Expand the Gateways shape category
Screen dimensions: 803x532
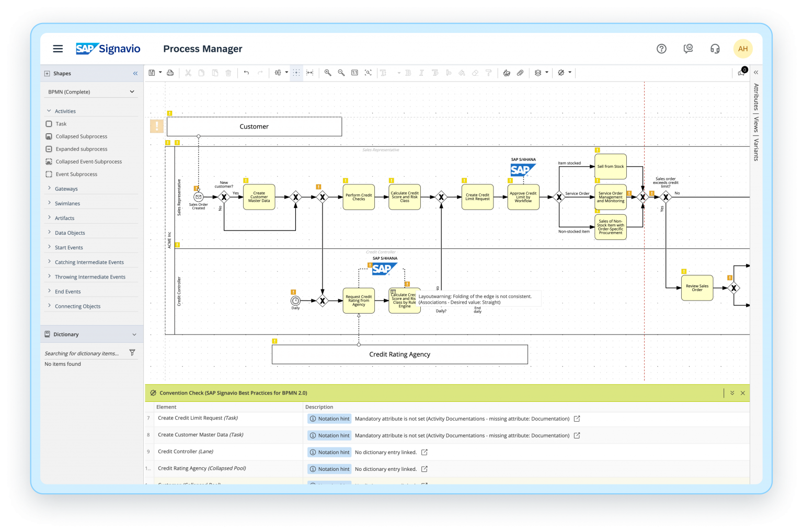[66, 189]
